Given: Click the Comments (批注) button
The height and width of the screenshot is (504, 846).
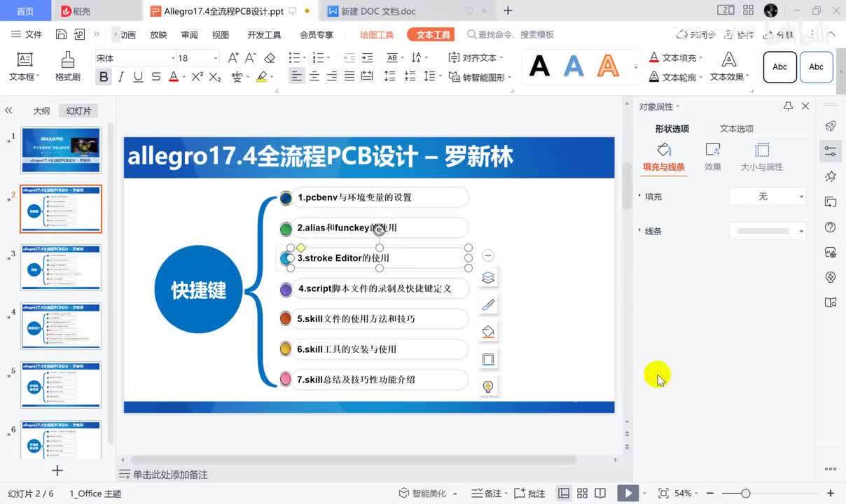Looking at the screenshot, I should pyautogui.click(x=530, y=493).
